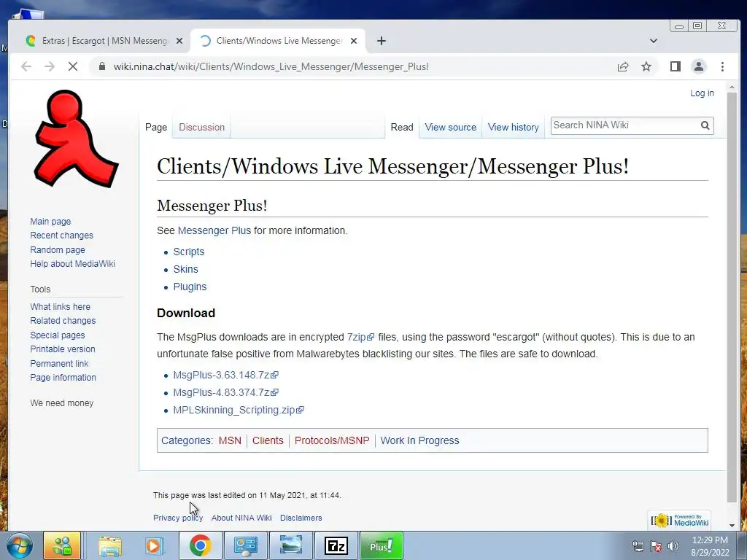Open the Windows Live Messenger taskbar icon
The image size is (747, 560).
(x=62, y=545)
